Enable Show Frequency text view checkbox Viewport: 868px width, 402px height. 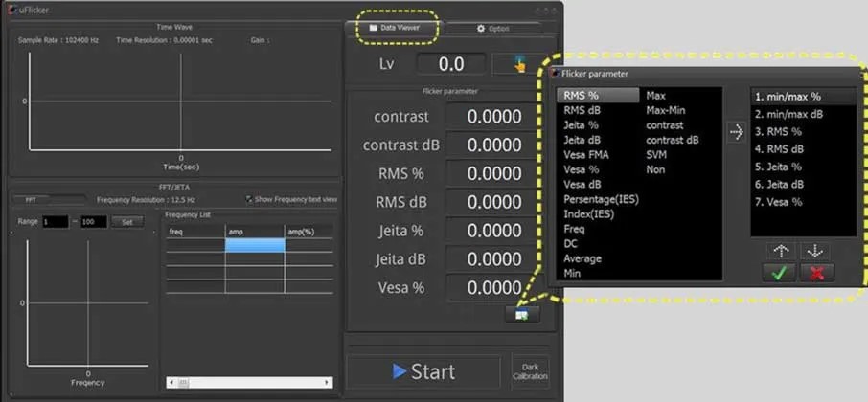(249, 199)
